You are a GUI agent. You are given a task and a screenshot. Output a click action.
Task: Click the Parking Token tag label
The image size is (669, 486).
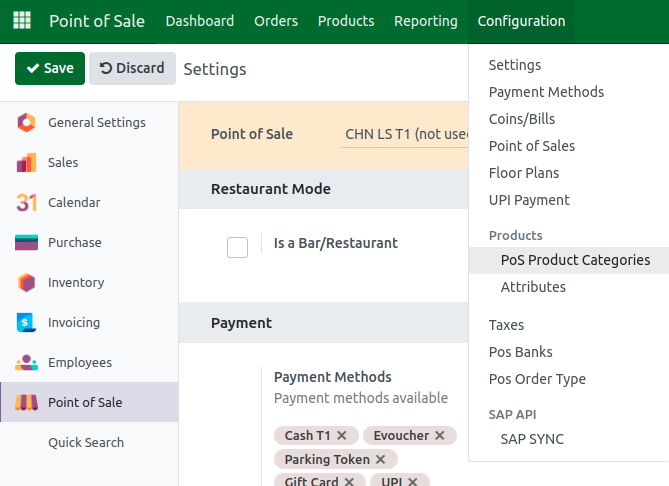(327, 460)
